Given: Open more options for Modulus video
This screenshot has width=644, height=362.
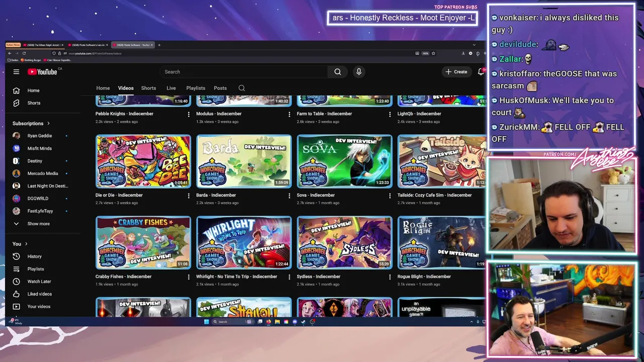Looking at the screenshot, I should [x=289, y=114].
